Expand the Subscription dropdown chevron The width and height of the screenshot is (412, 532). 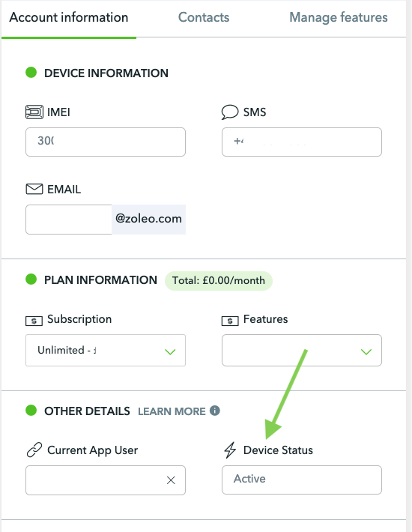coord(170,351)
